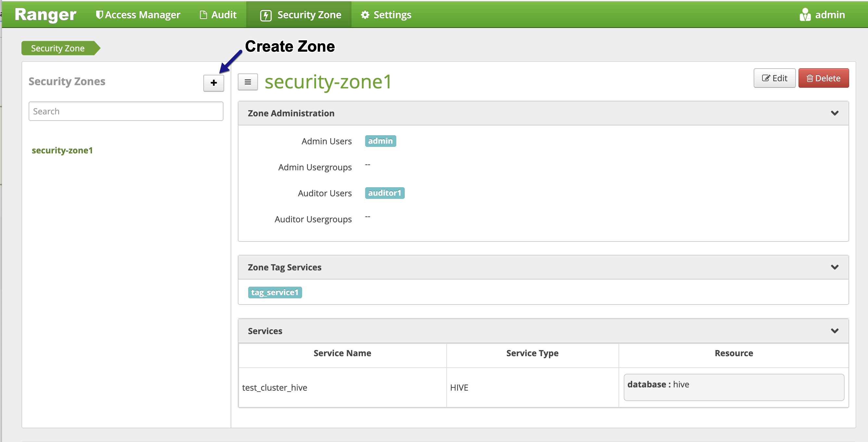Click the Security Zones sidebar heading
868x442 pixels.
pos(67,82)
